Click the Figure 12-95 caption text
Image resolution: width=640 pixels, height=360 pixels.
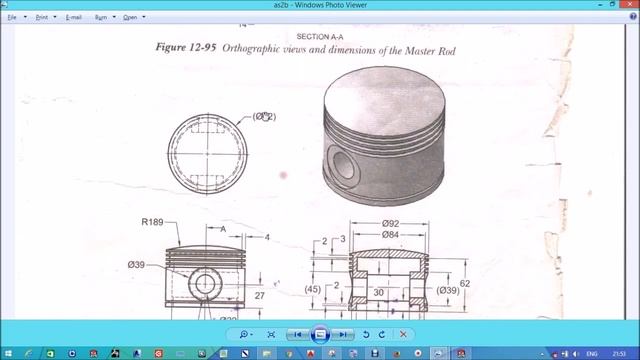click(x=305, y=49)
